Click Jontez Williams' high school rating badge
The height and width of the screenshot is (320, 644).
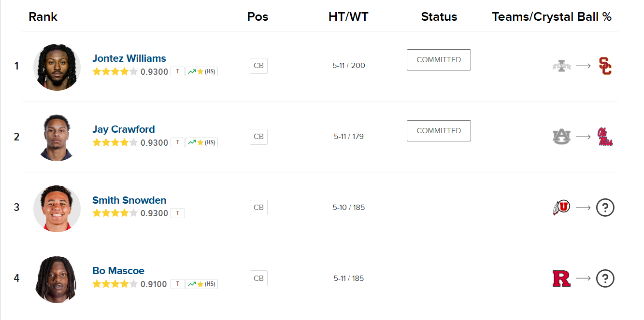202,72
